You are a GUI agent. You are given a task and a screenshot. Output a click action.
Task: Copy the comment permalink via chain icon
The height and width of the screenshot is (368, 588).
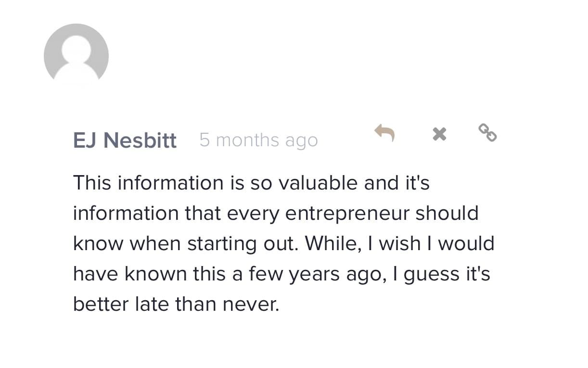point(487,133)
